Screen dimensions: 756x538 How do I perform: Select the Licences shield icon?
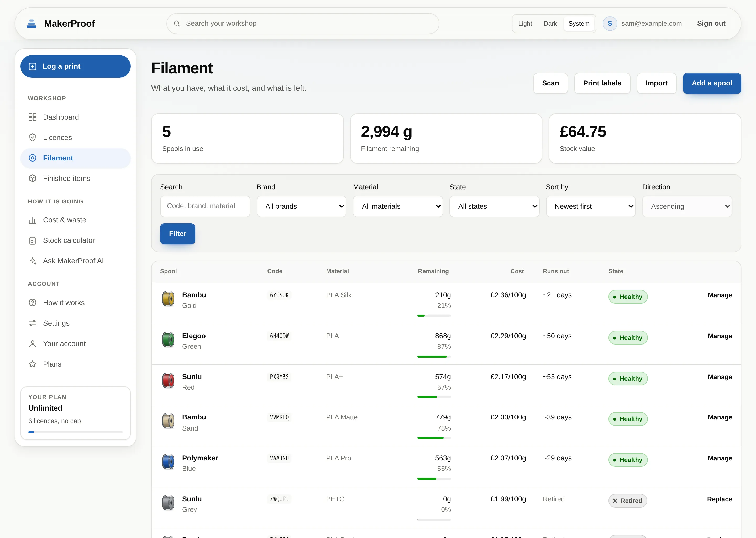[x=33, y=137]
